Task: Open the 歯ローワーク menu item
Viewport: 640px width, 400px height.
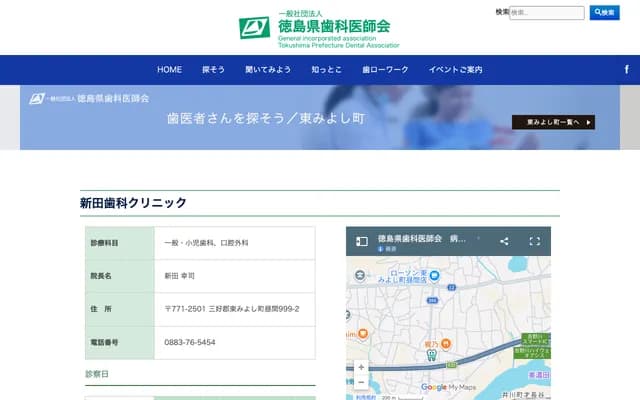Action: 385,70
